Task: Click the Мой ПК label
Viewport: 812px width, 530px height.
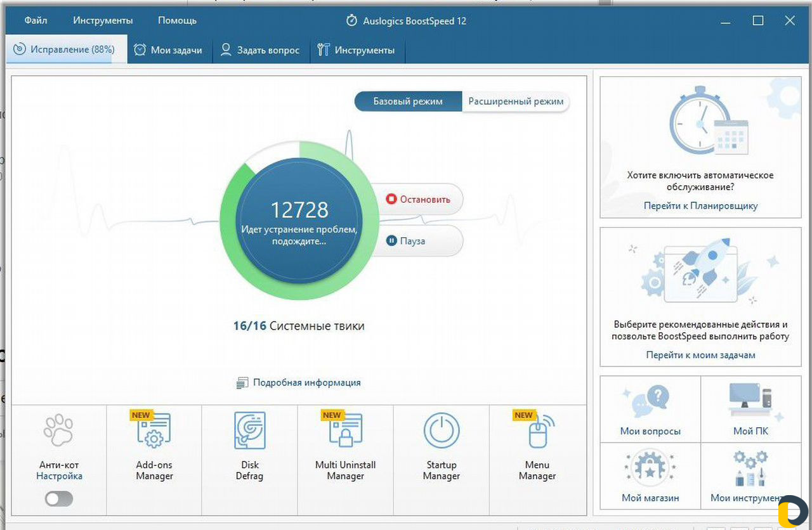Action: [751, 431]
